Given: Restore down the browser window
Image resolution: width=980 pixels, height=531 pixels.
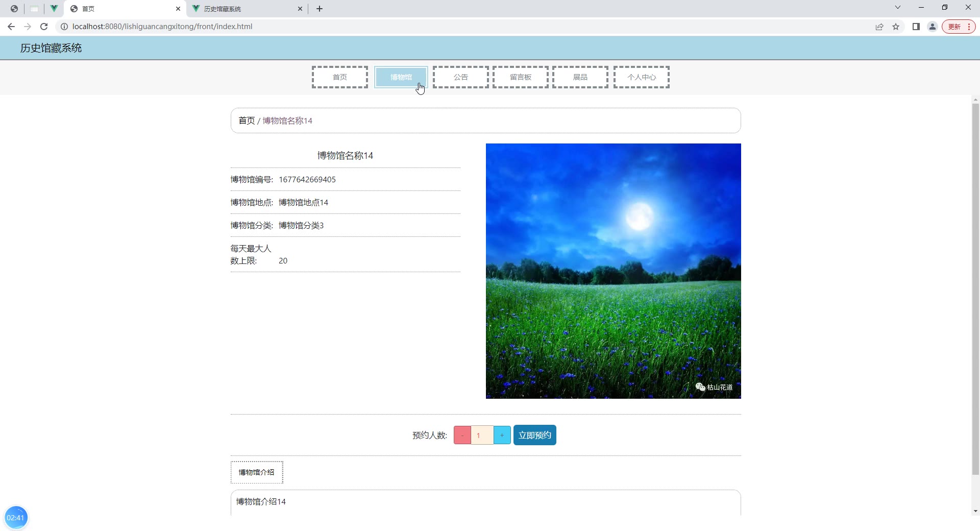Looking at the screenshot, I should (945, 8).
